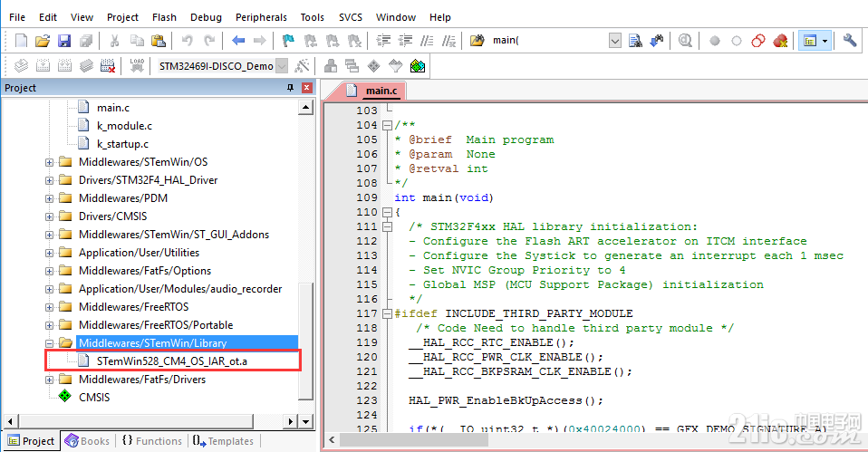
Task: Cut selection with the scissors icon
Action: tap(114, 41)
